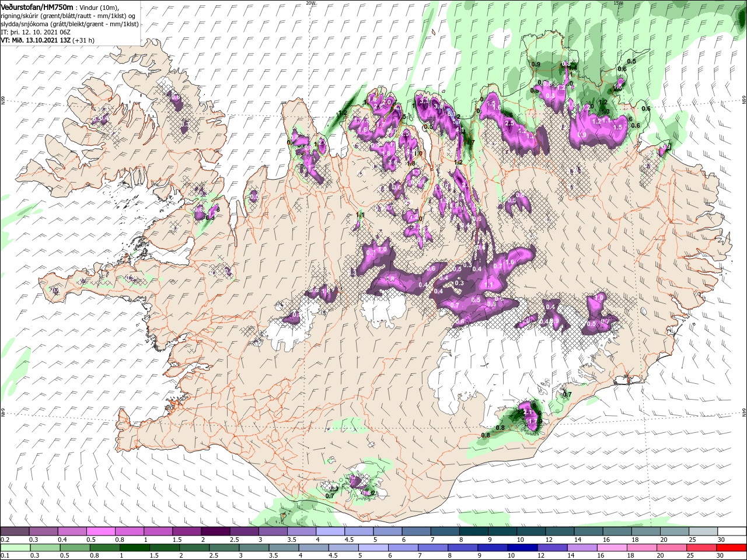Click the 'VT: Mið. 13.10.2021 13Z' valid time
The image size is (747, 560).
[36, 40]
